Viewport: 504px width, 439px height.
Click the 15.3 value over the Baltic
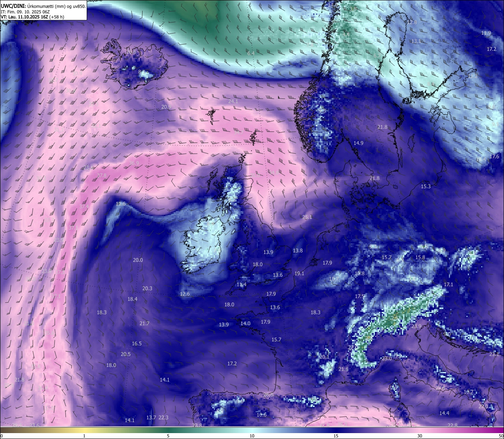click(426, 186)
